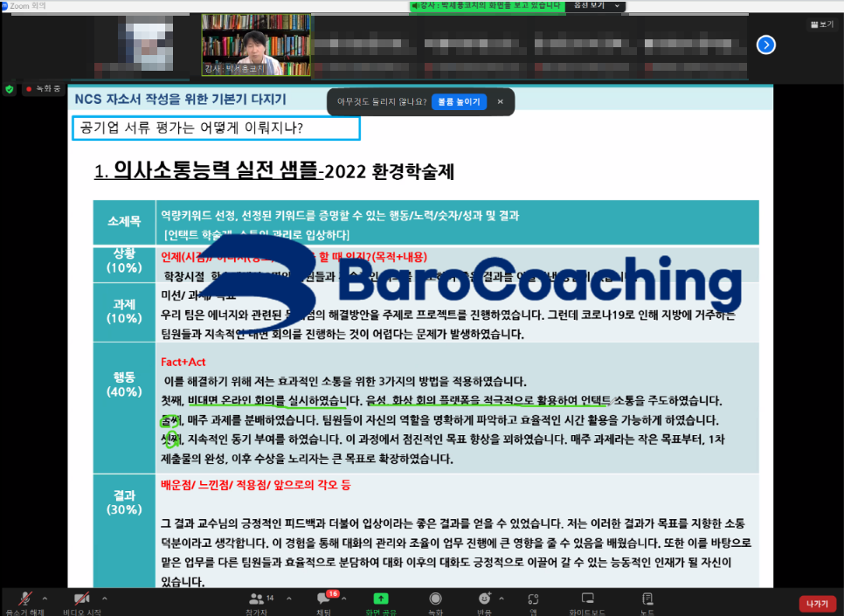Open the view options dropdown at top
844x616 pixels.
596,6
